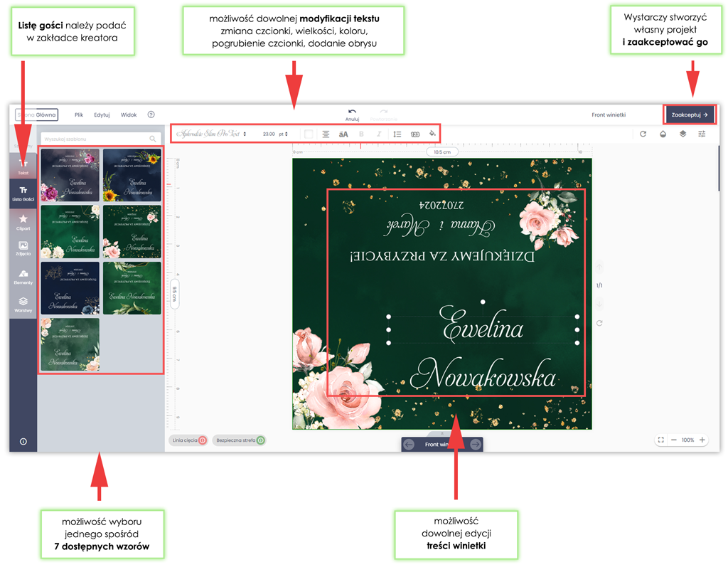Image resolution: width=728 pixels, height=572 pixels.
Task: Zoom out with the minus button
Action: pos(674,440)
